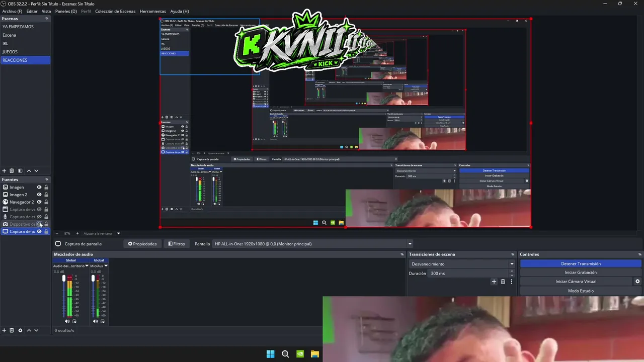The image size is (644, 362).
Task: Adjust the Mic/Aux volume slider
Action: pos(93,278)
